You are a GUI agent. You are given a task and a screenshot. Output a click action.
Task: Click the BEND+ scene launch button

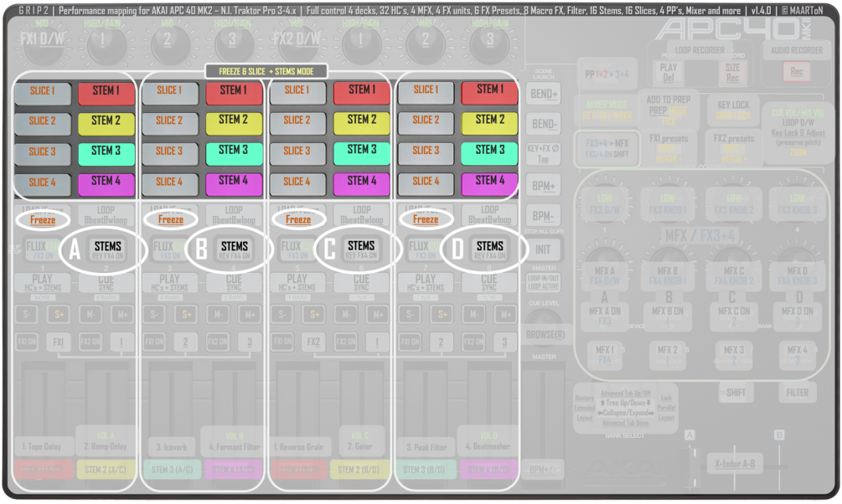click(544, 94)
